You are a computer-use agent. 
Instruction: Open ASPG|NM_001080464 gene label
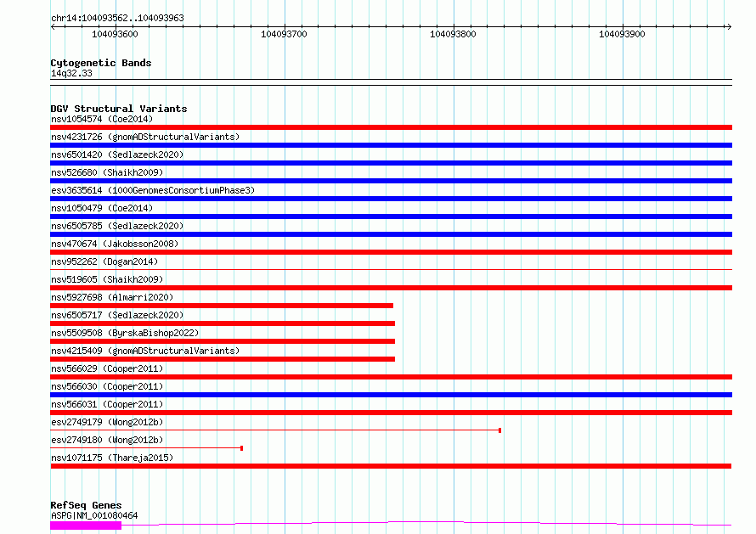(x=94, y=515)
